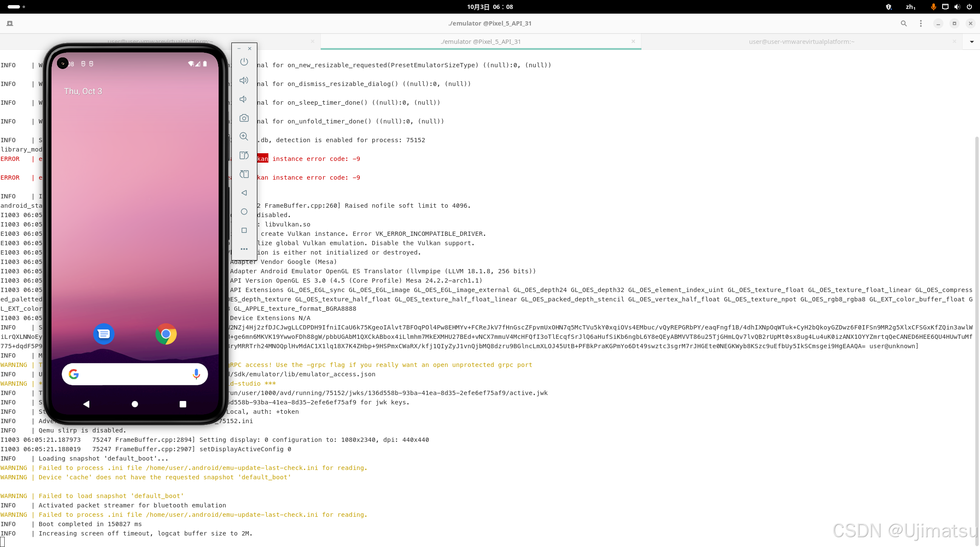Open the terminal tabs dropdown arrow

(x=971, y=42)
